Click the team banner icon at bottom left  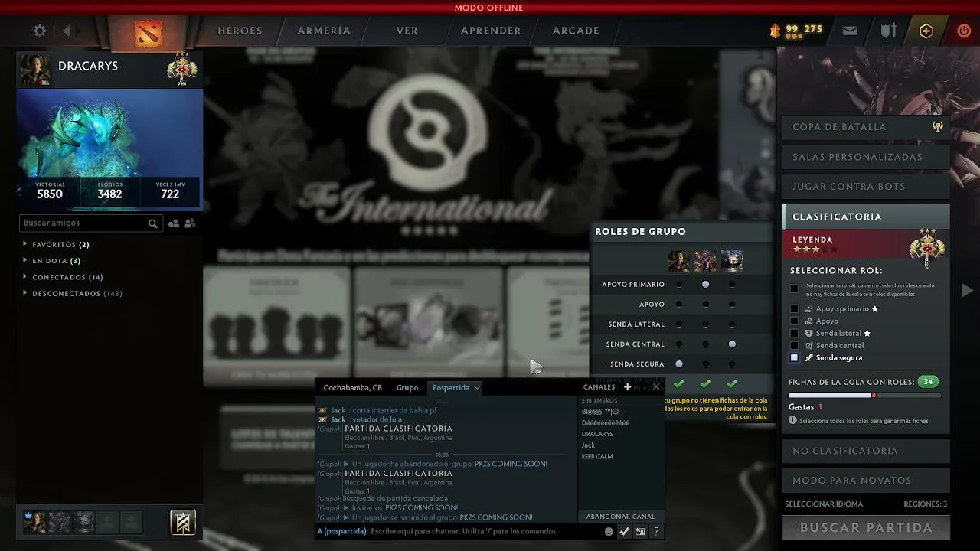[183, 522]
